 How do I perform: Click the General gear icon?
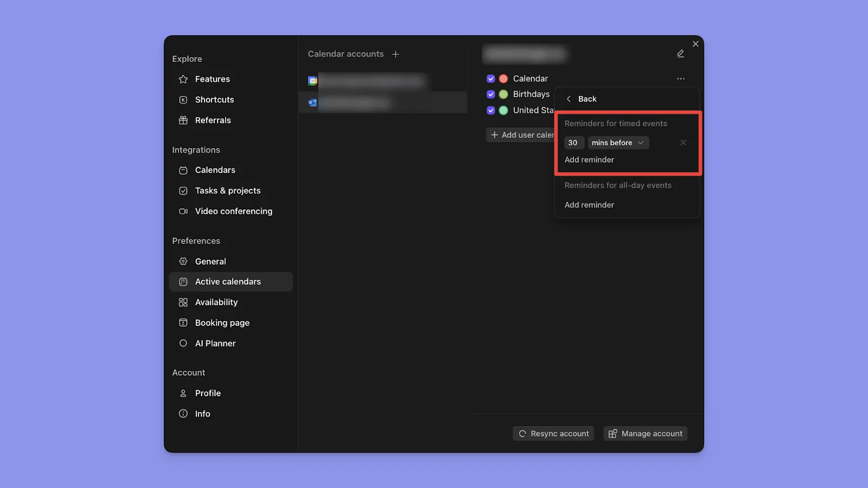pyautogui.click(x=183, y=261)
